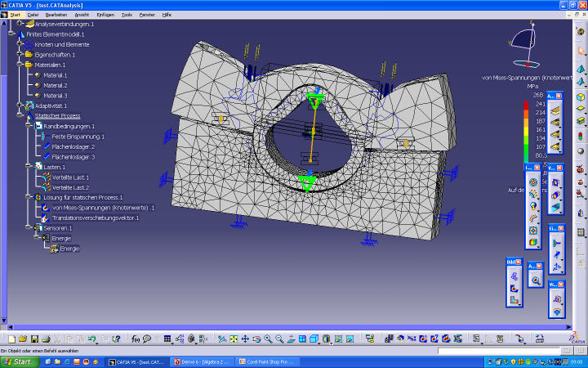Select Flächenloslager.3 in the tree
This screenshot has height=368, width=588.
pos(73,157)
